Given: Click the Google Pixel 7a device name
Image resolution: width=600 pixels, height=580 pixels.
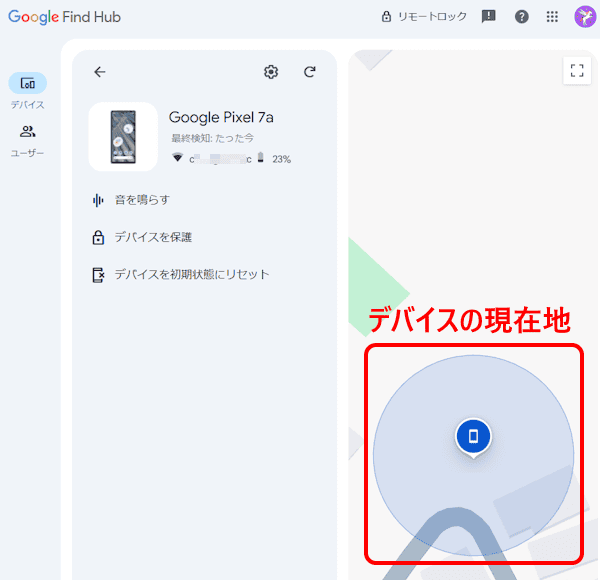Looking at the screenshot, I should click(x=221, y=118).
